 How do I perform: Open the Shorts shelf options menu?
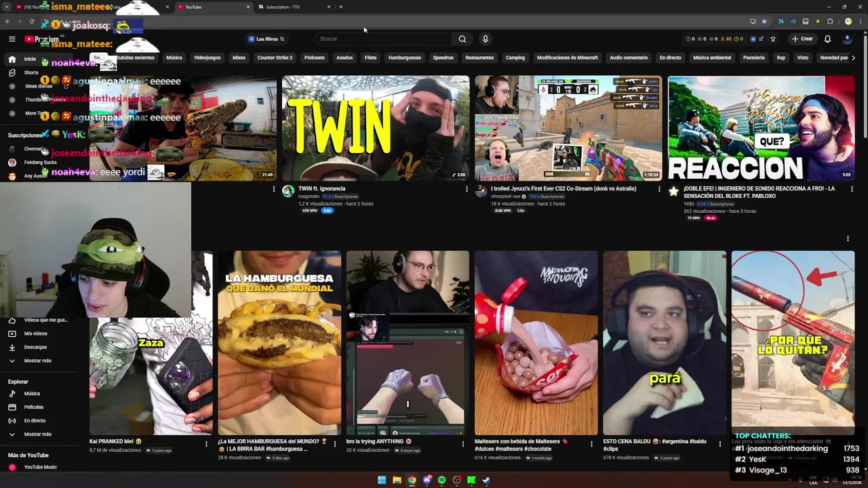[x=848, y=239]
